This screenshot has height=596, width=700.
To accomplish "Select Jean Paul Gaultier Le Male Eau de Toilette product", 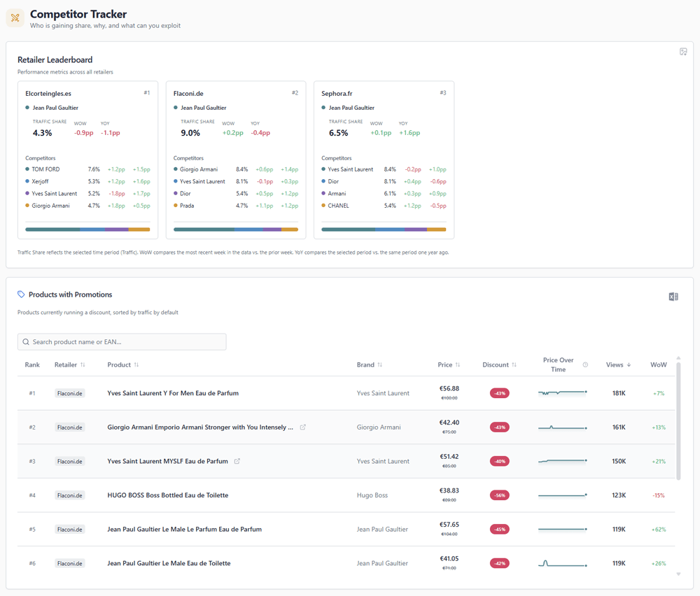I will (x=169, y=563).
